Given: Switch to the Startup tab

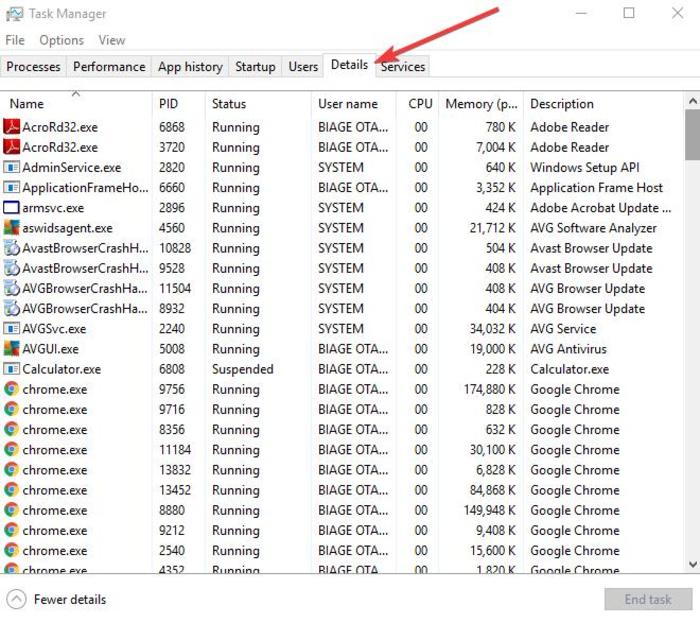Looking at the screenshot, I should tap(255, 67).
